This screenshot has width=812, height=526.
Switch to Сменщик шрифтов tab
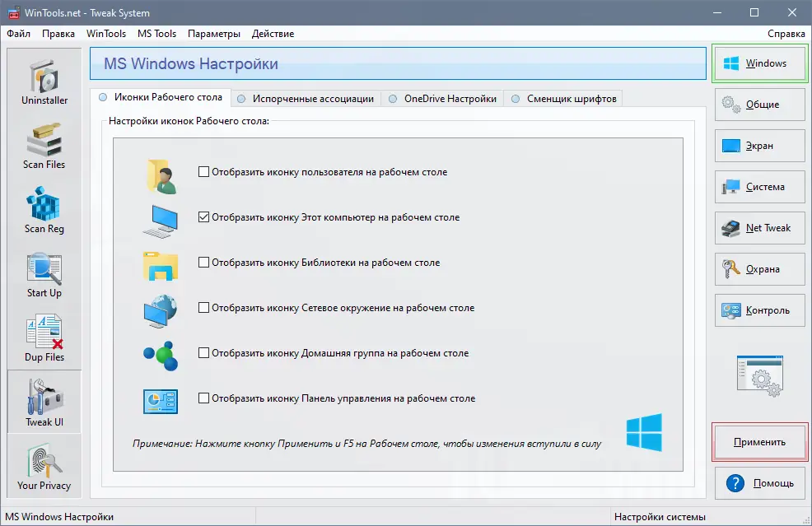click(x=564, y=98)
